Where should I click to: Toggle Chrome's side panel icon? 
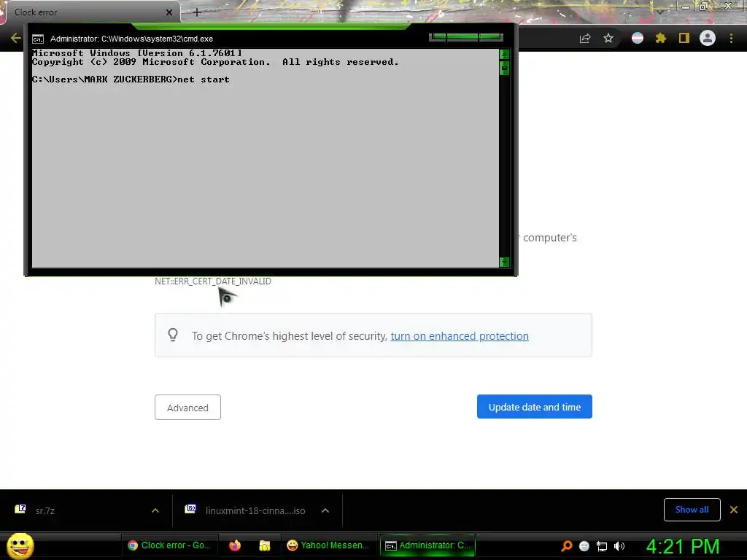[684, 38]
